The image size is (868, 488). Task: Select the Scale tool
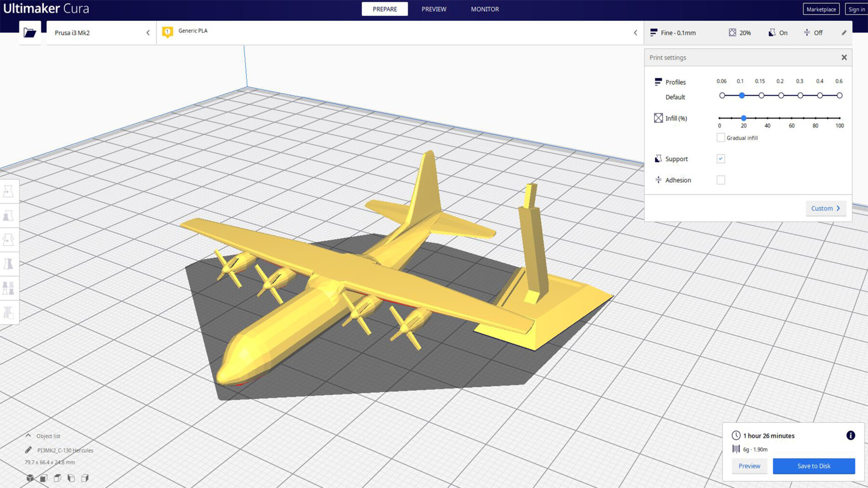point(9,215)
